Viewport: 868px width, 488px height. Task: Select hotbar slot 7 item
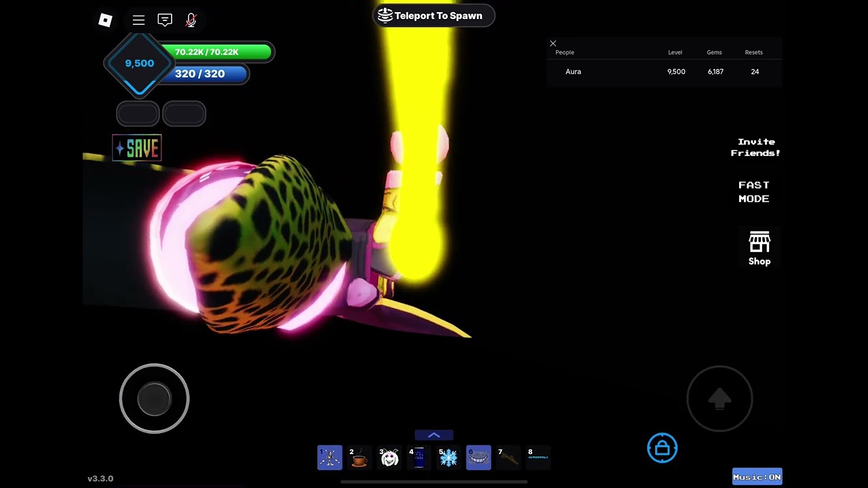point(509,457)
